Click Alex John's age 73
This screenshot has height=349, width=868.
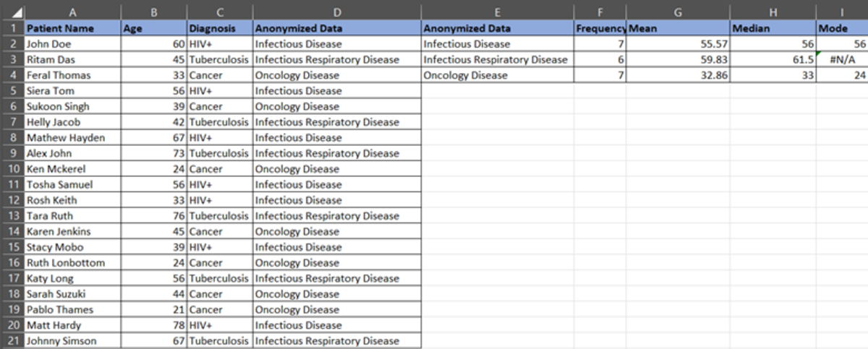tap(154, 153)
